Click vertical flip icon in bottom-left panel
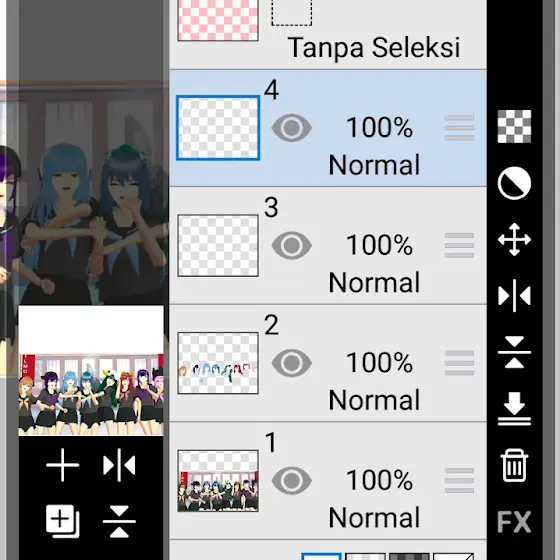The width and height of the screenshot is (560, 560). 119,521
